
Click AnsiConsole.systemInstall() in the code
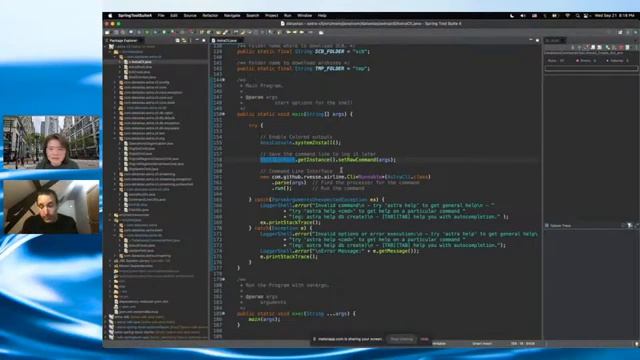(x=300, y=142)
